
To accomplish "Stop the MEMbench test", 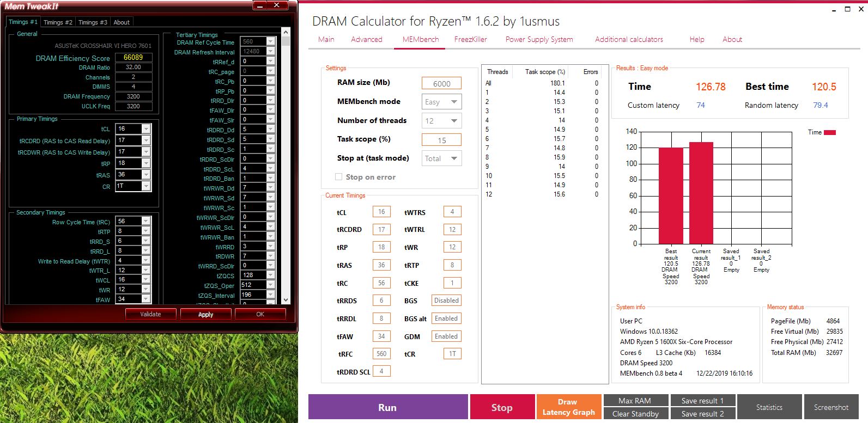I will 502,407.
